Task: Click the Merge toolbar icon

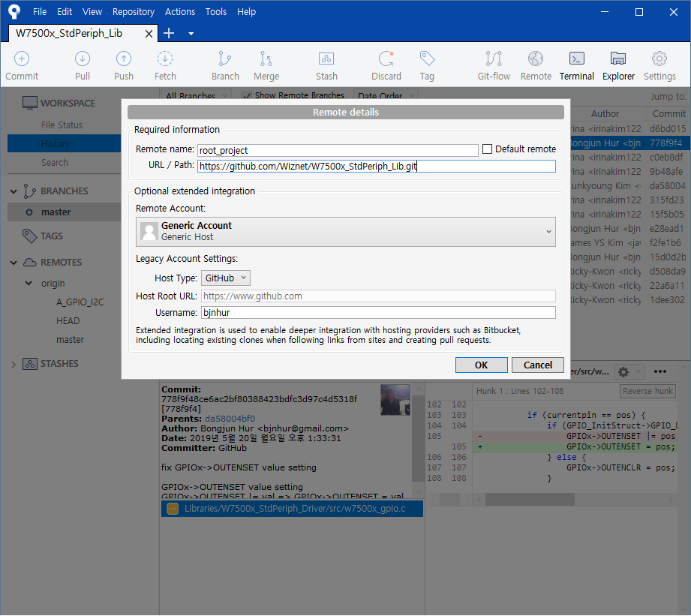Action: [x=266, y=59]
